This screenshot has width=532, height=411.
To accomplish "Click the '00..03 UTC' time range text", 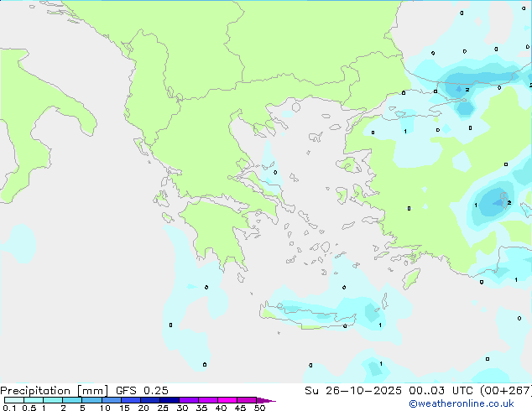I will 441,391.
